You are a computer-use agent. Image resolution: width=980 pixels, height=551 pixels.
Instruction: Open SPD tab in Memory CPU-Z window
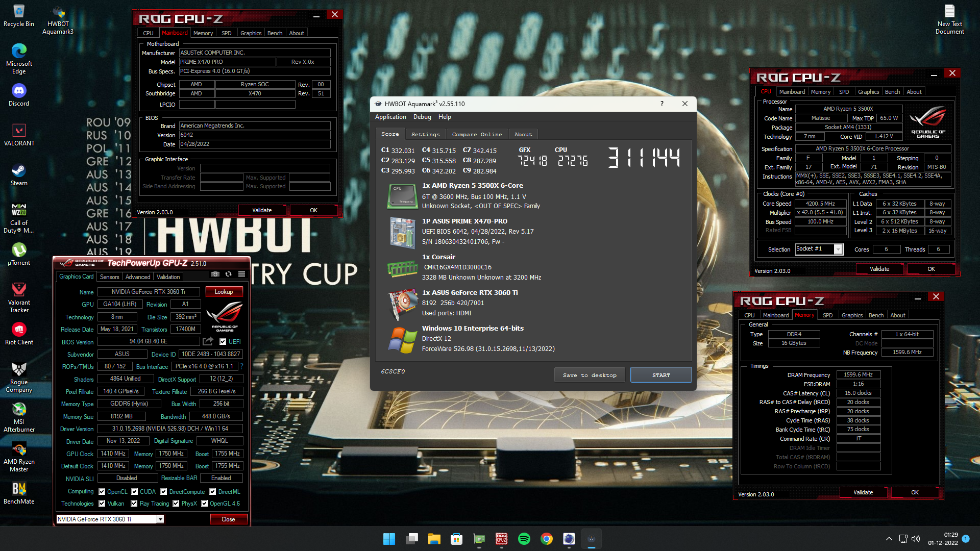pos(828,315)
